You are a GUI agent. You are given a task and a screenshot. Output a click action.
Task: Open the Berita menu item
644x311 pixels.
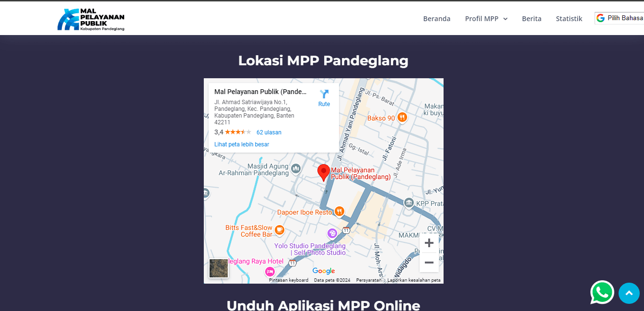tap(532, 19)
